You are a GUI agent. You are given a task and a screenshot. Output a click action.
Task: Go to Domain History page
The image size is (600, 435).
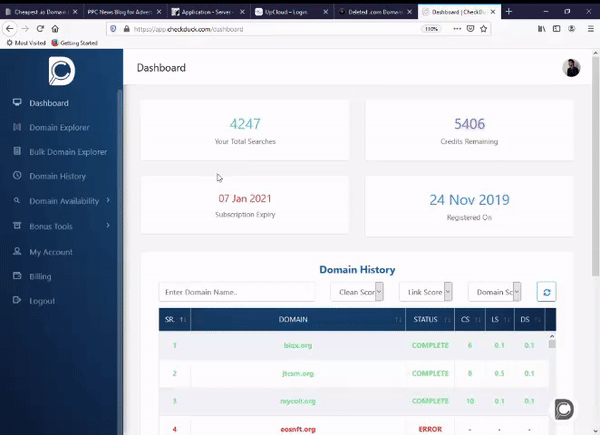coord(57,176)
